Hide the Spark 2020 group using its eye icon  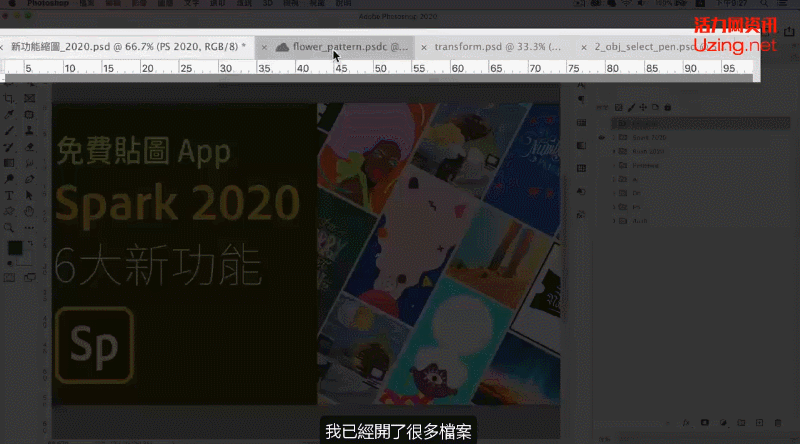(602, 138)
